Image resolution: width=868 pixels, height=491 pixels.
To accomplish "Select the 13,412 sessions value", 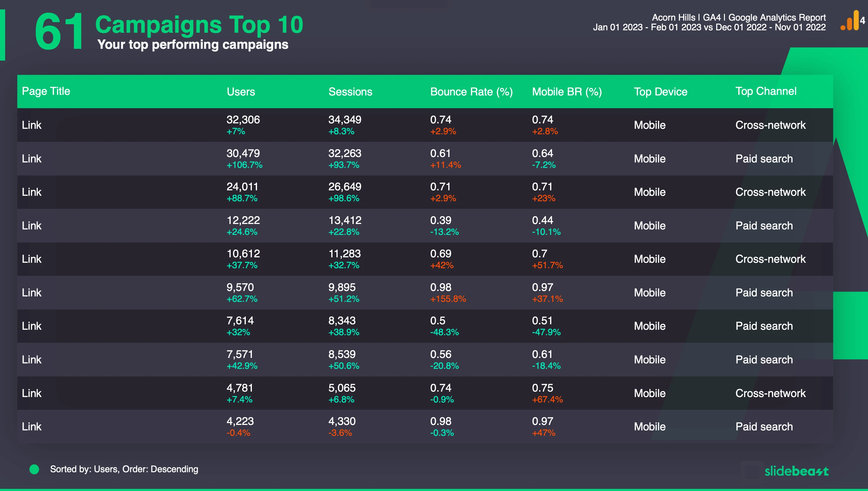I will [345, 220].
